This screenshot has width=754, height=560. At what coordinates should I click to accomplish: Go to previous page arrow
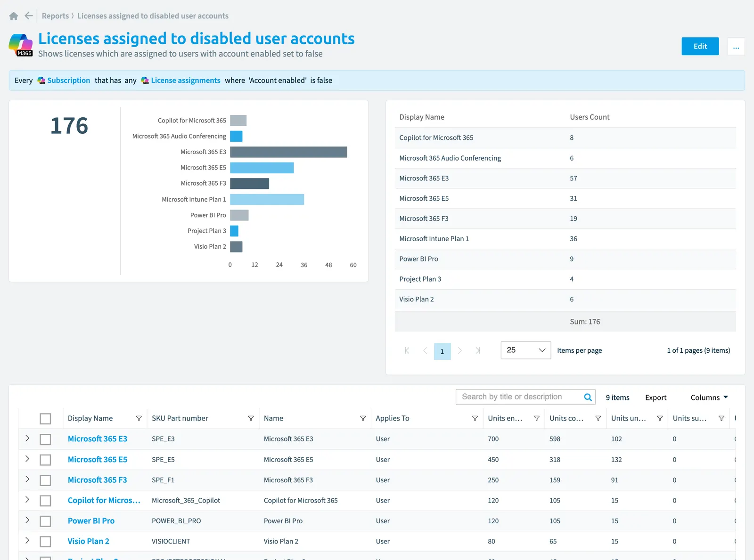[425, 350]
